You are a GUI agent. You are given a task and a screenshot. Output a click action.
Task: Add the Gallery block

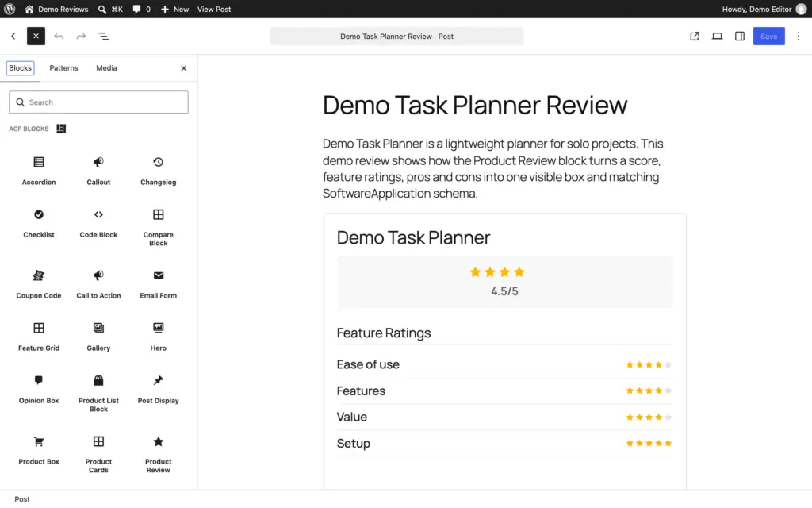98,337
